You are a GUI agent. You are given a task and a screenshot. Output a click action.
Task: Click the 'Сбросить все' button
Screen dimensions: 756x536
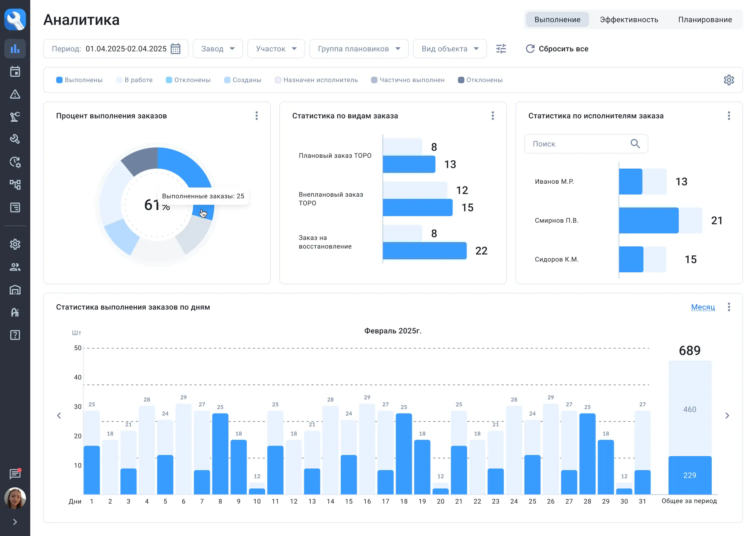pyautogui.click(x=557, y=49)
